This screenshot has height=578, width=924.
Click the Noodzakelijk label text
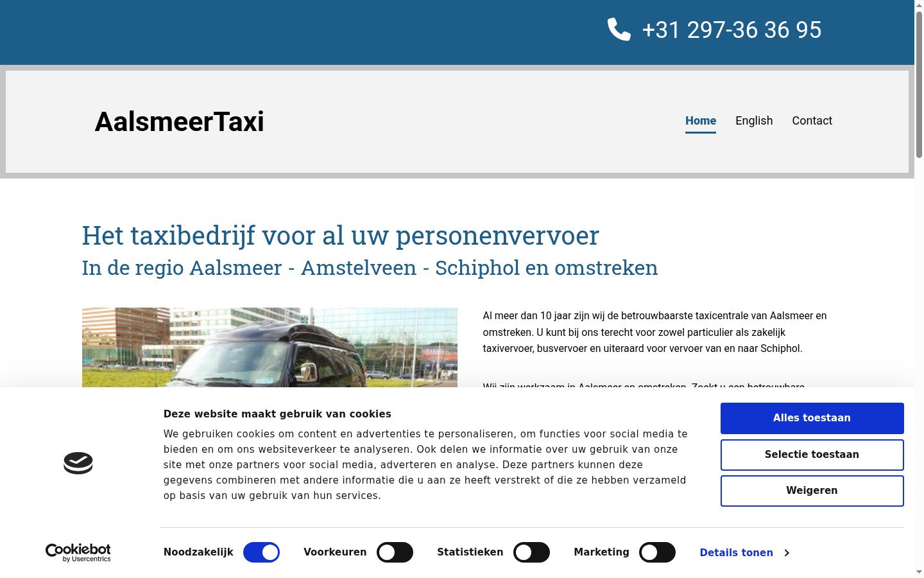198,552
